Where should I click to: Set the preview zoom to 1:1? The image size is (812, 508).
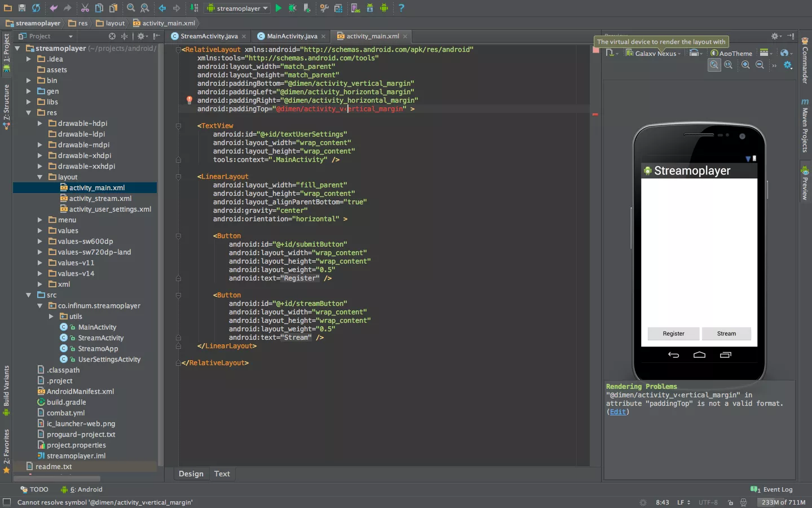pos(729,64)
